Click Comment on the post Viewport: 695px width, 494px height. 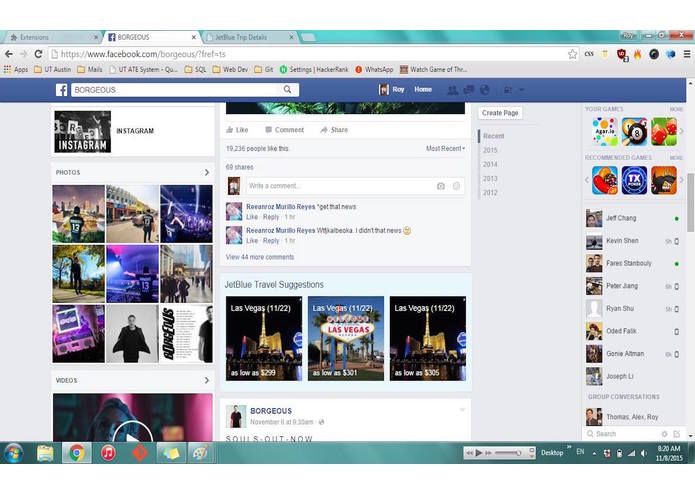point(284,130)
